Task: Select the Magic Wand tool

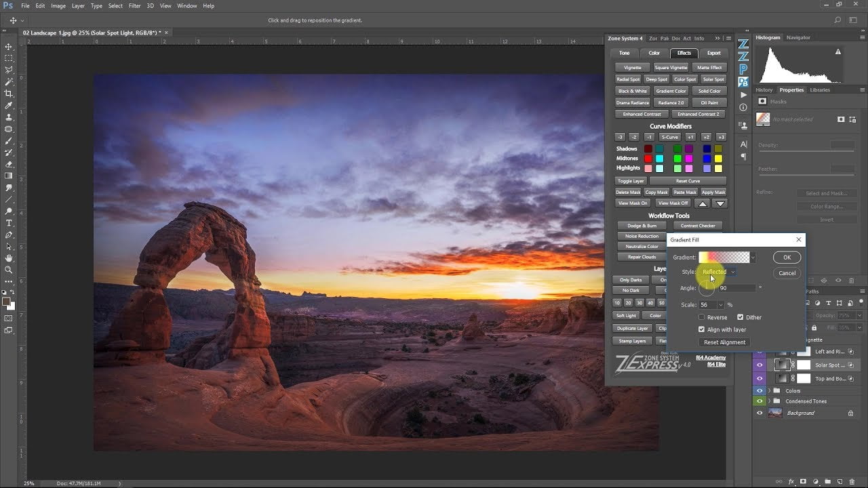Action: coord(9,82)
